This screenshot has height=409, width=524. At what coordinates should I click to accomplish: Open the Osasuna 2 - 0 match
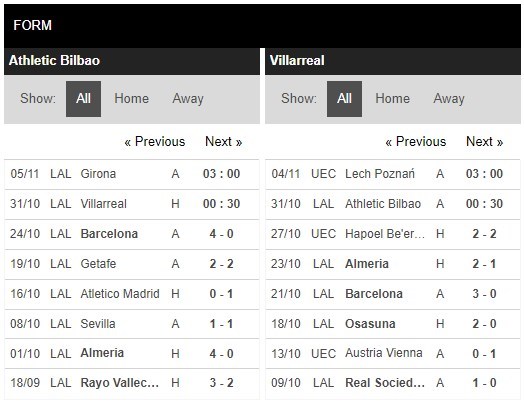(393, 324)
